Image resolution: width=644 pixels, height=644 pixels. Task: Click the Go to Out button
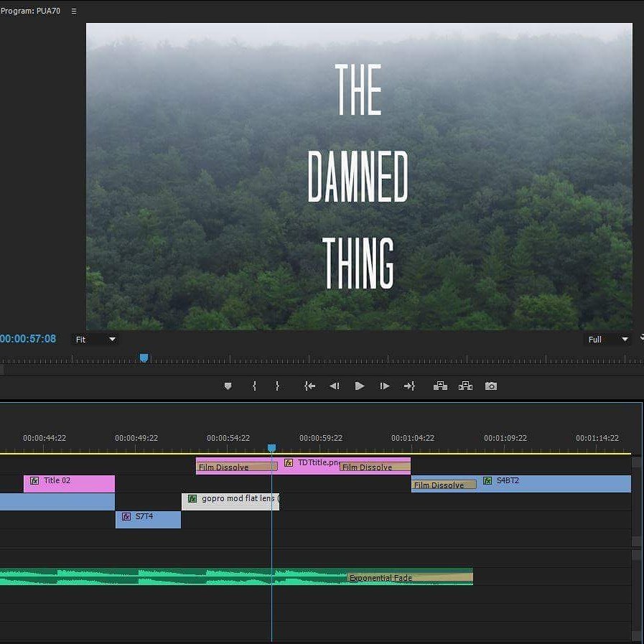point(409,386)
